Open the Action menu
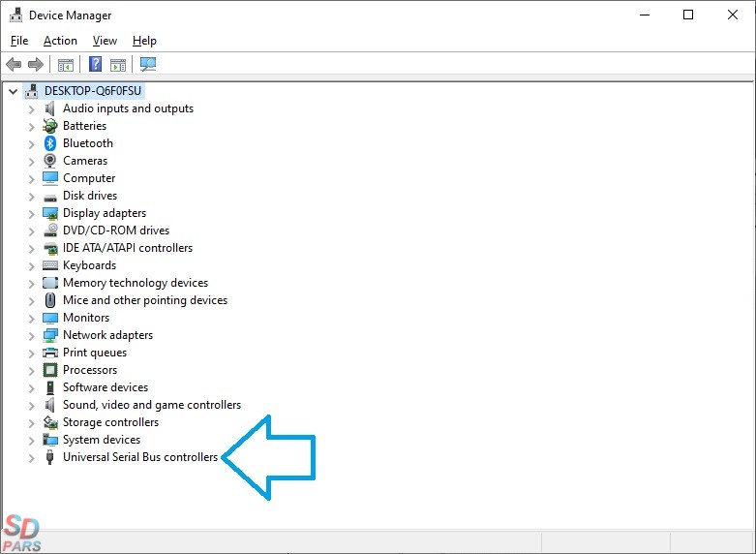Viewport: 756px width, 554px height. click(60, 41)
